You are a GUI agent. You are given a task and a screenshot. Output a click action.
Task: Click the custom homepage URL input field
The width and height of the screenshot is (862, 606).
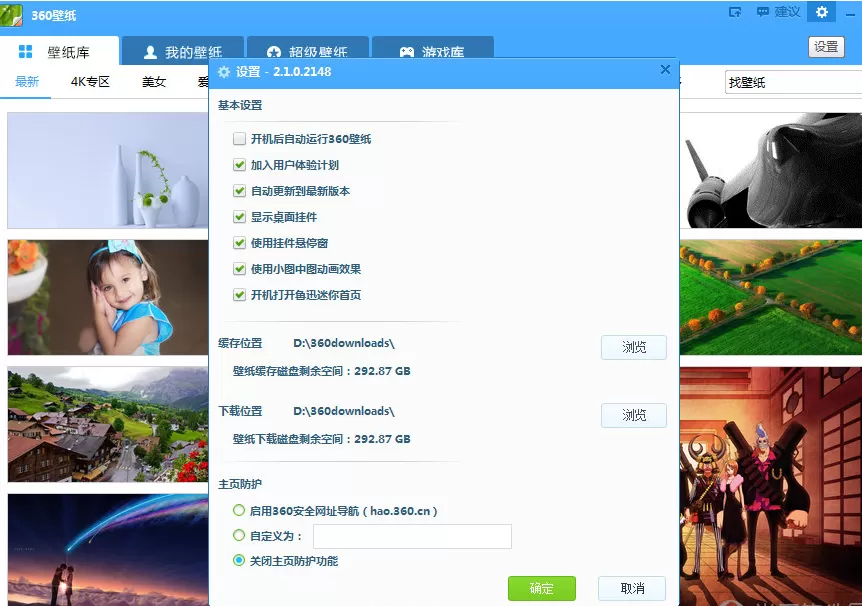(412, 536)
